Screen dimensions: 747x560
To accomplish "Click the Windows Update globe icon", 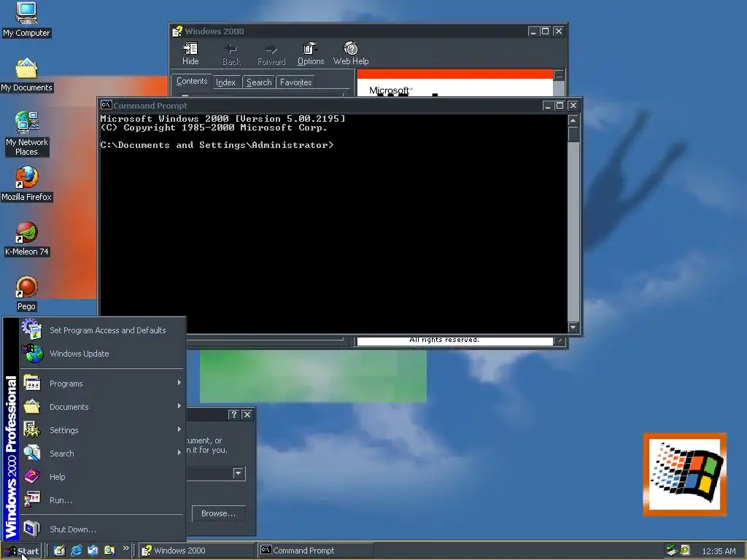I will (32, 354).
